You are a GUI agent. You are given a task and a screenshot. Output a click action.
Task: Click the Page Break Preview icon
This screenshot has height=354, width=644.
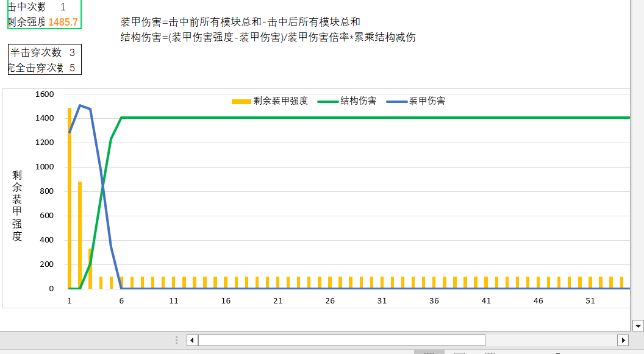click(x=490, y=352)
